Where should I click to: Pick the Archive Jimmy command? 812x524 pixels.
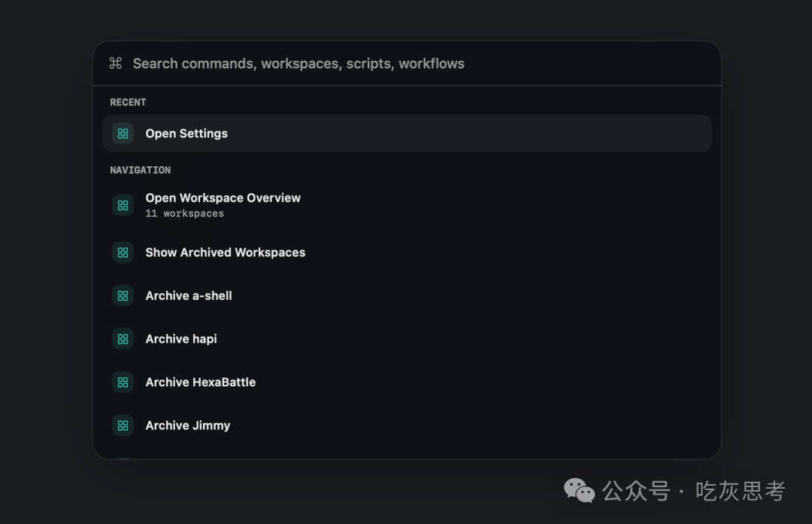pyautogui.click(x=188, y=426)
